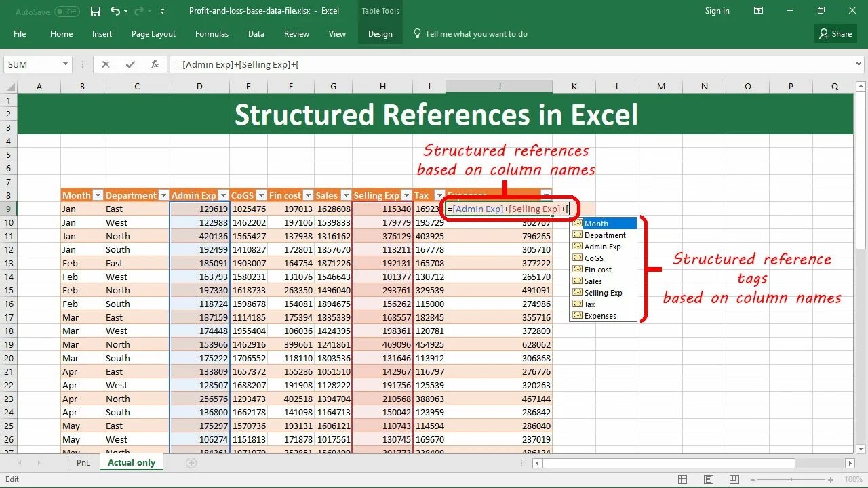
Task: Open Customize Quick Access Toolbar arrow
Action: pyautogui.click(x=162, y=12)
